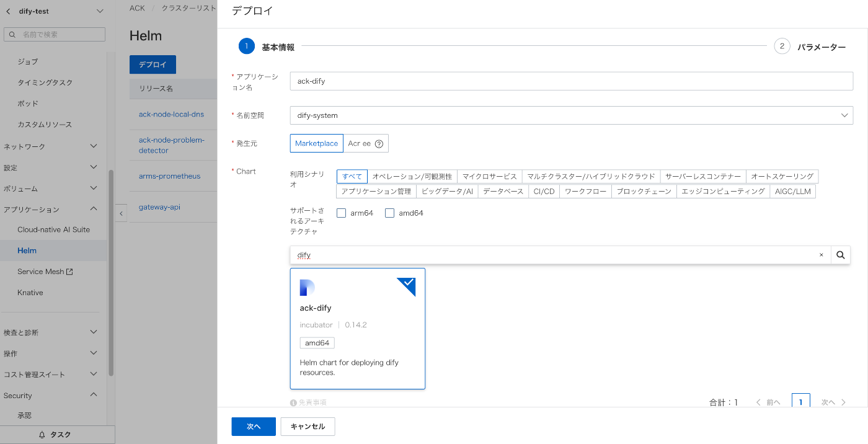Open カスタムリソース in the sidebar

pyautogui.click(x=45, y=125)
